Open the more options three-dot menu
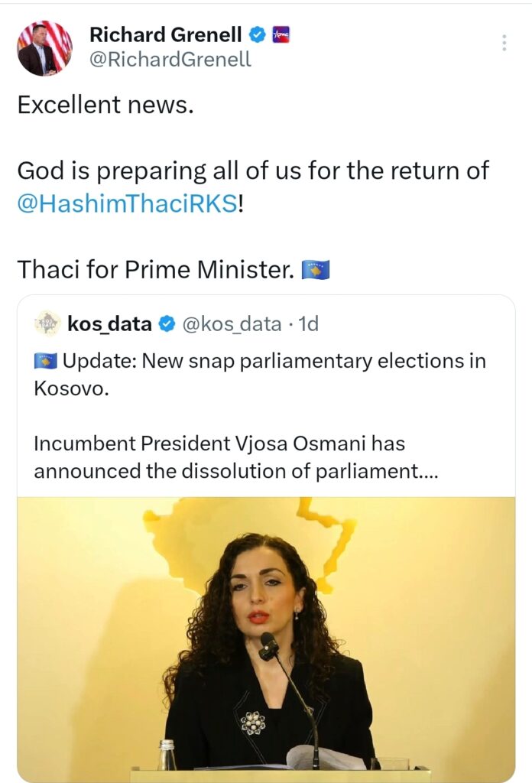 (504, 43)
